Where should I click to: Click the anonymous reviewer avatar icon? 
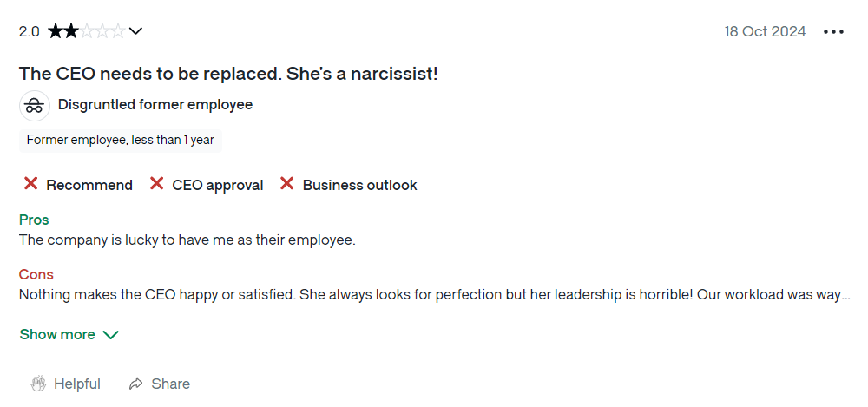35,106
